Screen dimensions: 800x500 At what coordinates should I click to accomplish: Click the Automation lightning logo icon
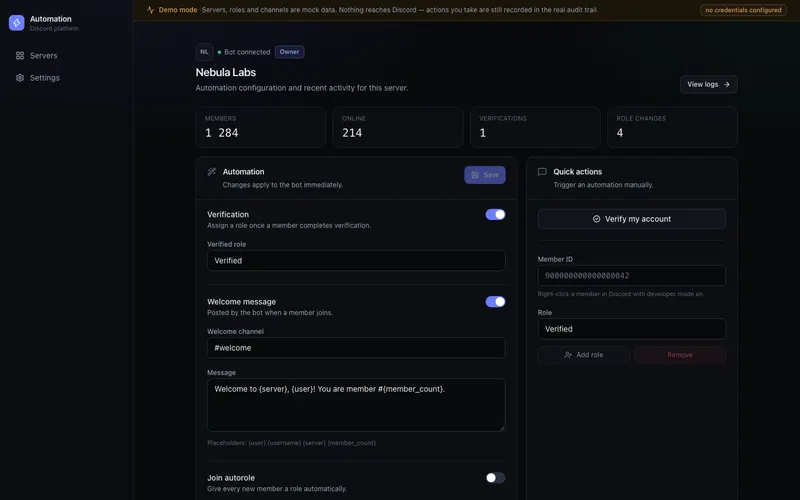pos(16,23)
